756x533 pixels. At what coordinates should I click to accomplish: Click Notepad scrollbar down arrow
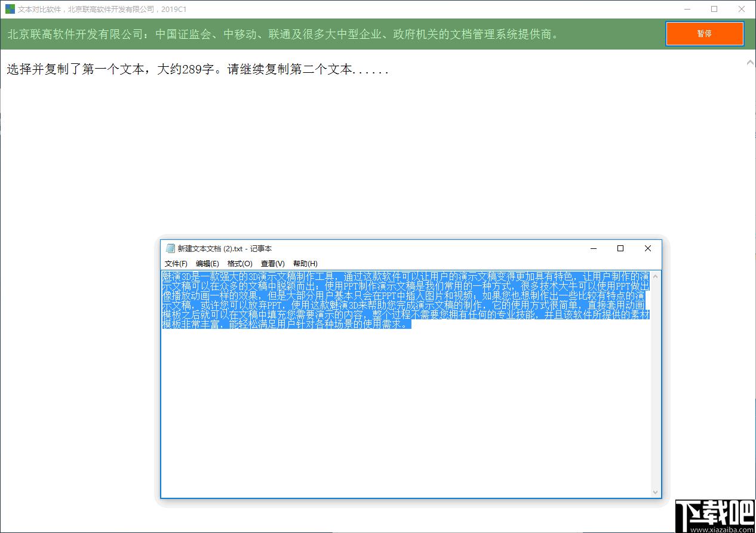(x=656, y=492)
